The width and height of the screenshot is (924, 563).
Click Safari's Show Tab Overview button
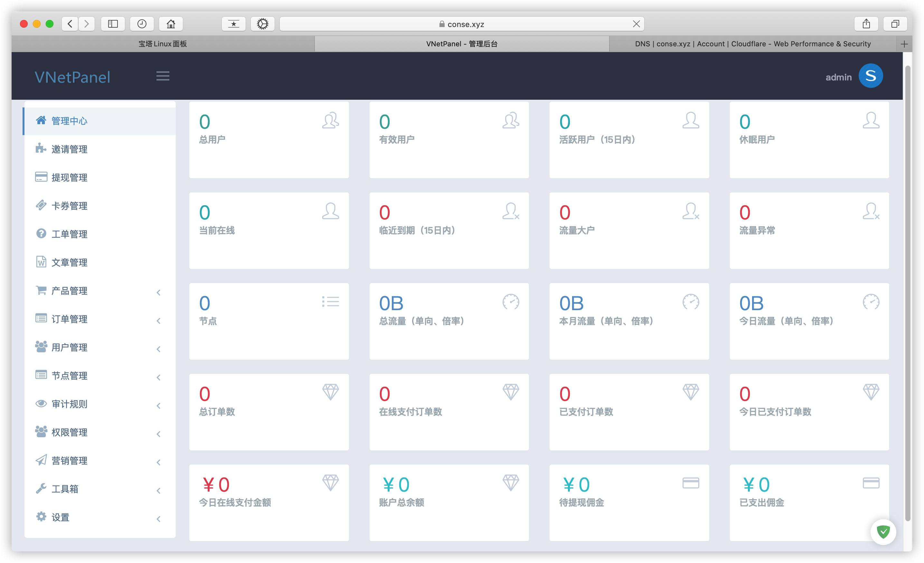(895, 24)
